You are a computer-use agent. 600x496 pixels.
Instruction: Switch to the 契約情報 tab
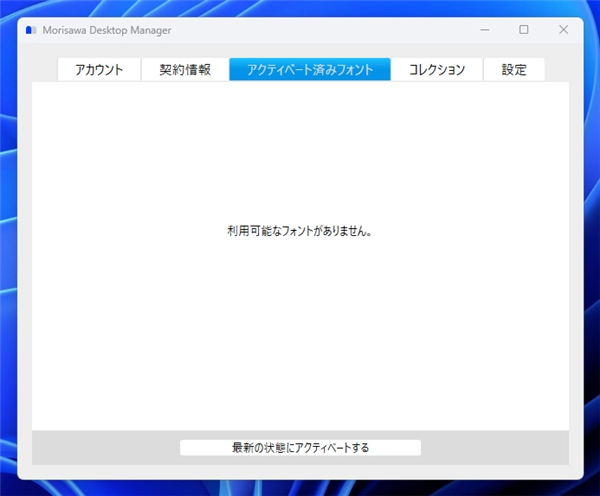coord(185,70)
